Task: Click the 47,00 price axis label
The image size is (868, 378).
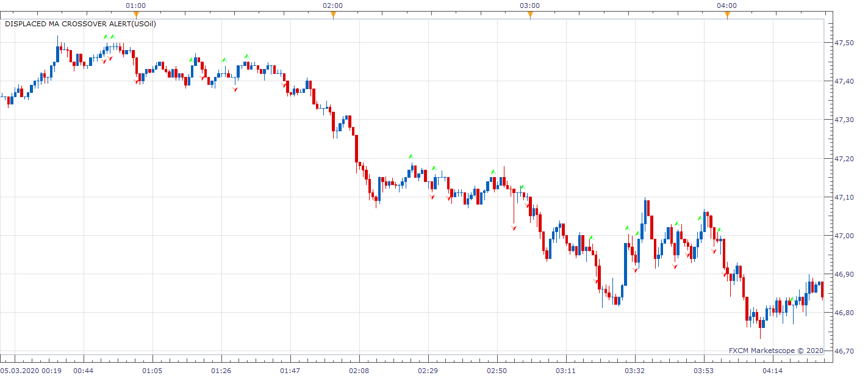Action: pos(845,236)
